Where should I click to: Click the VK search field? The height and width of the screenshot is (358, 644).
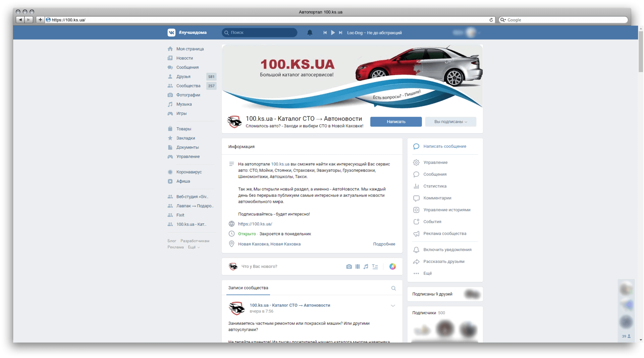(x=259, y=33)
